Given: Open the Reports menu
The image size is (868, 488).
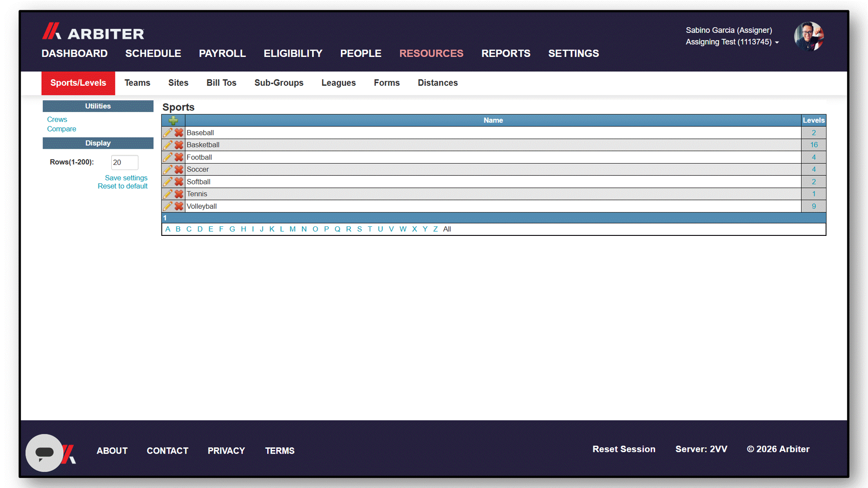Looking at the screenshot, I should point(506,53).
